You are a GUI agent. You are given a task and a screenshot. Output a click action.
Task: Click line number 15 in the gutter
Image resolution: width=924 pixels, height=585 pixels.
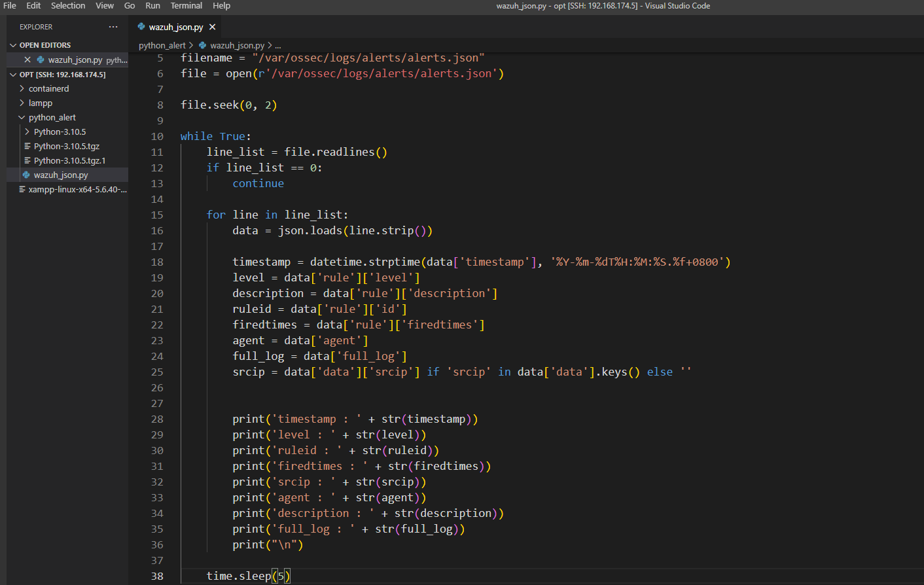point(157,215)
